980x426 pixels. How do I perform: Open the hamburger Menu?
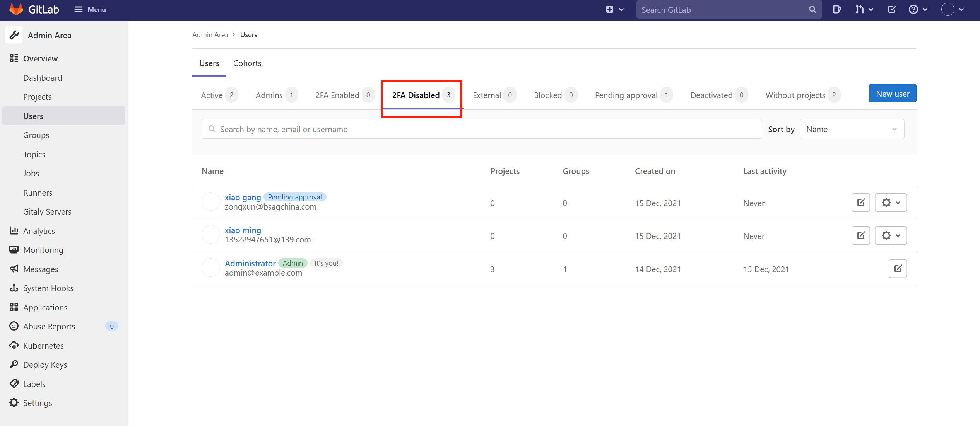[90, 9]
